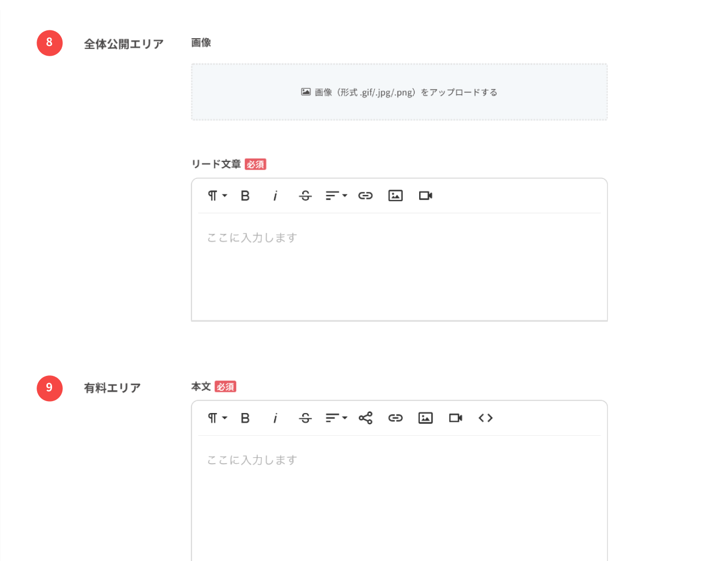Insert link in 本文 body editor
Screen dimensions: 728x561
click(x=395, y=418)
